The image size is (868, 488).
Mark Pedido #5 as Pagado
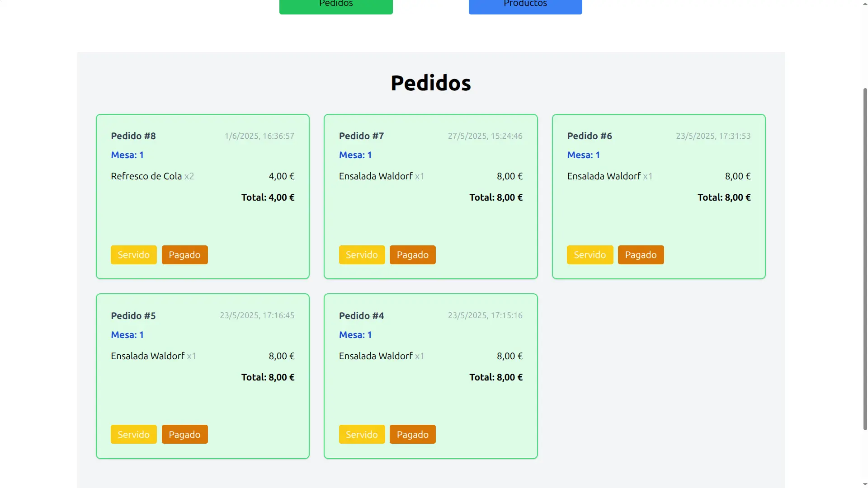tap(184, 434)
